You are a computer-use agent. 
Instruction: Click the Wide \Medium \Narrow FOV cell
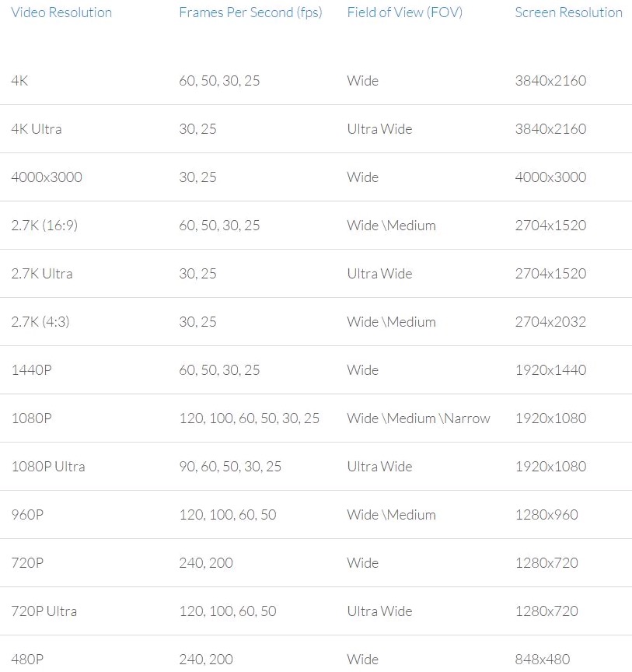coord(418,418)
